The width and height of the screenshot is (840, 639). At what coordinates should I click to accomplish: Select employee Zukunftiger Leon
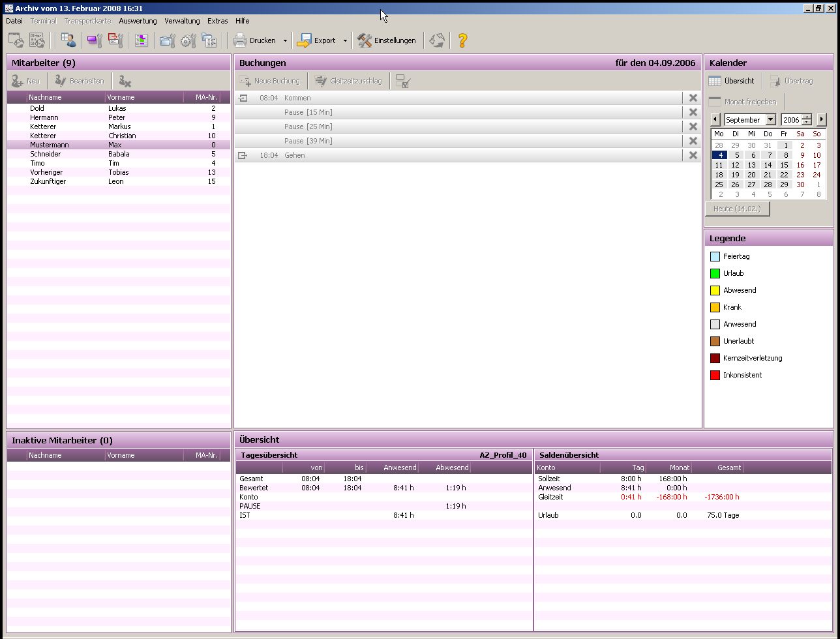point(119,181)
